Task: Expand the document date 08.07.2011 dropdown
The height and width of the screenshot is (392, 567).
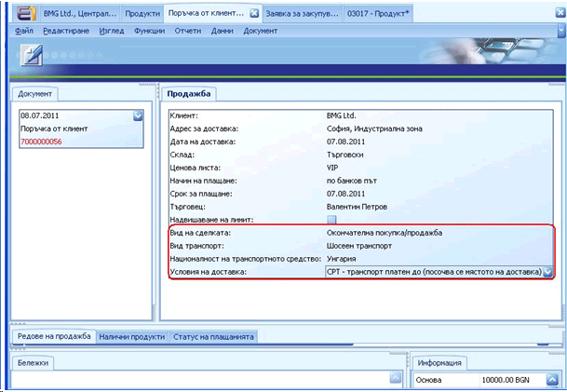Action: coord(138,115)
